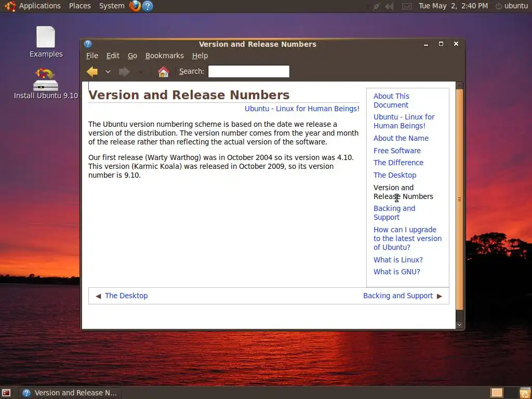Click the workspace switcher in bottom panel

(497, 393)
